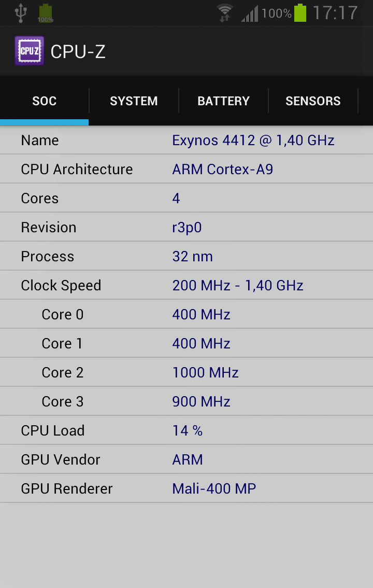Open the BATTERY tab
Image resolution: width=373 pixels, height=588 pixels.
click(223, 101)
